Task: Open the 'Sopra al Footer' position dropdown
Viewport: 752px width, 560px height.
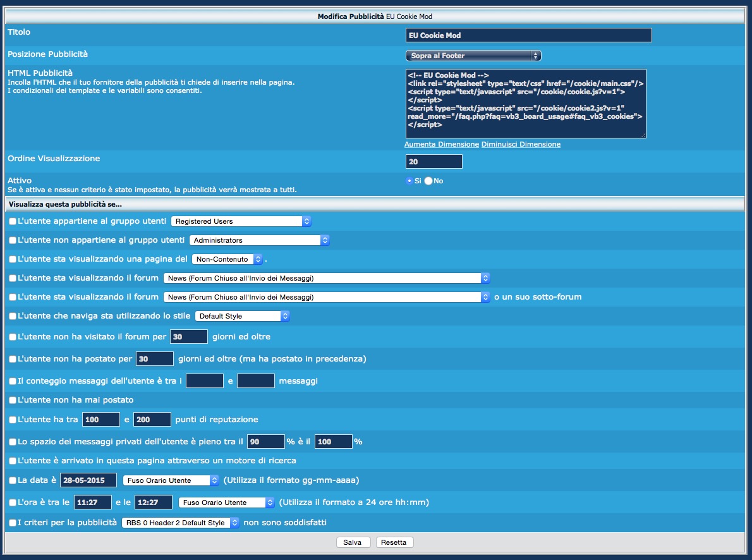Action: [x=473, y=56]
